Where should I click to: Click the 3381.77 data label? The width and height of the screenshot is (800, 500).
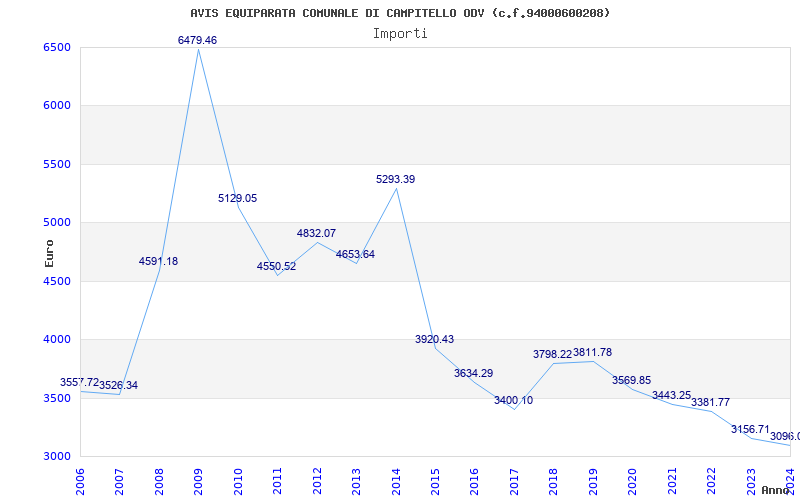tap(711, 403)
